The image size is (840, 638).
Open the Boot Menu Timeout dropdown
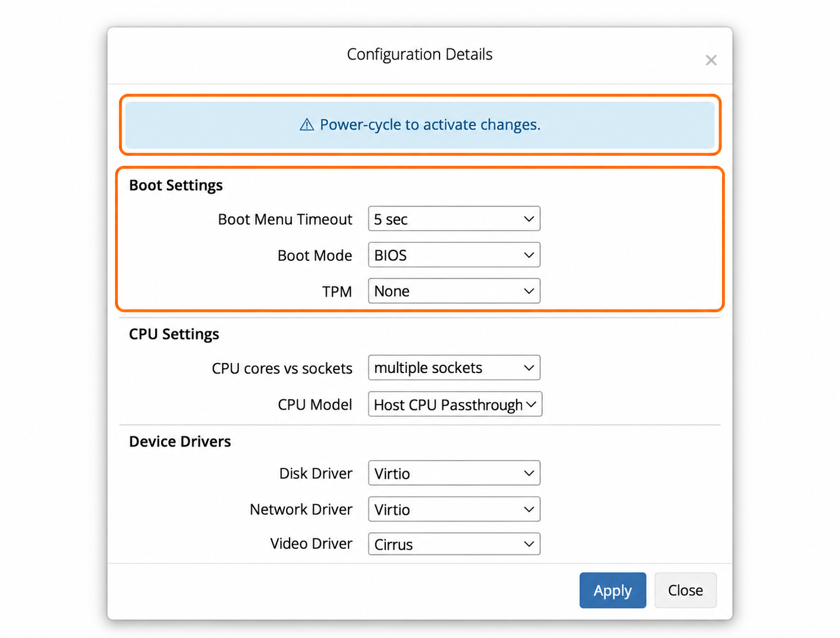click(454, 219)
